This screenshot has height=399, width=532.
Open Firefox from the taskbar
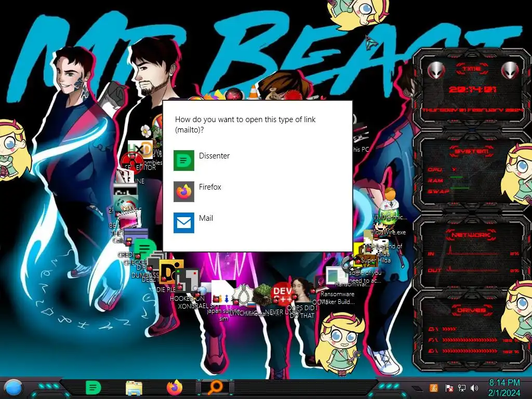coord(175,388)
